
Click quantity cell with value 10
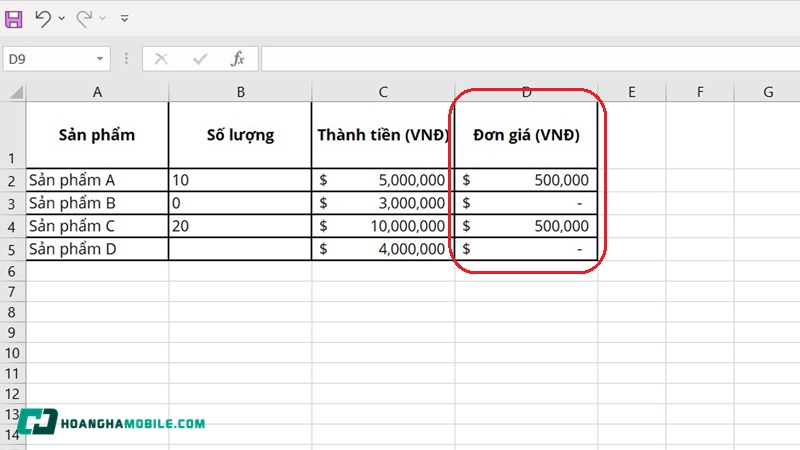coord(240,180)
